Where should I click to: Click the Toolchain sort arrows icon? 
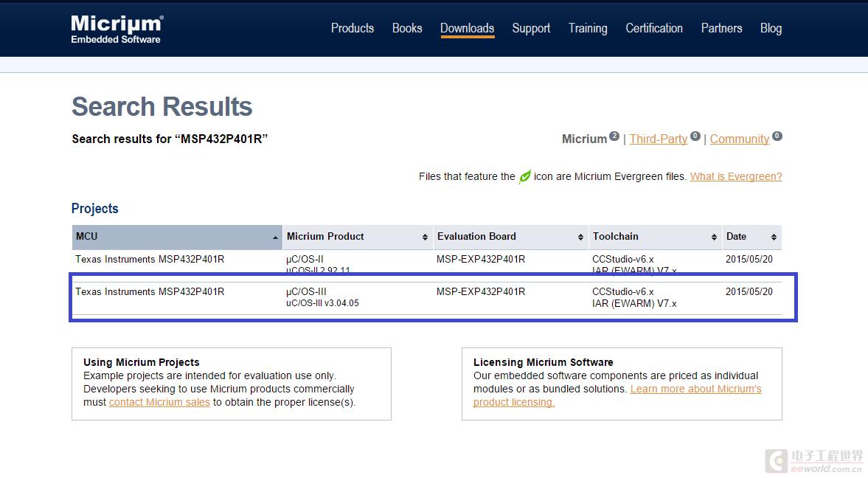coord(714,237)
